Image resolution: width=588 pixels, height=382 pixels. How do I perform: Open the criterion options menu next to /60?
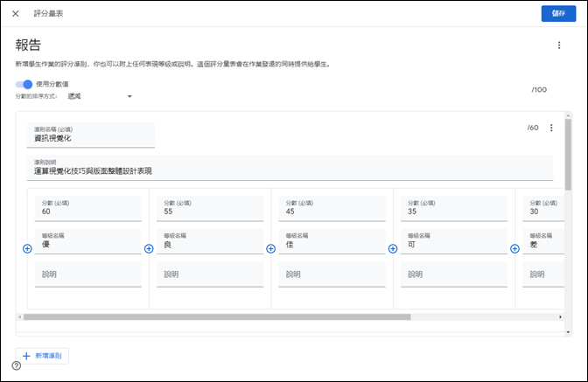(x=551, y=128)
